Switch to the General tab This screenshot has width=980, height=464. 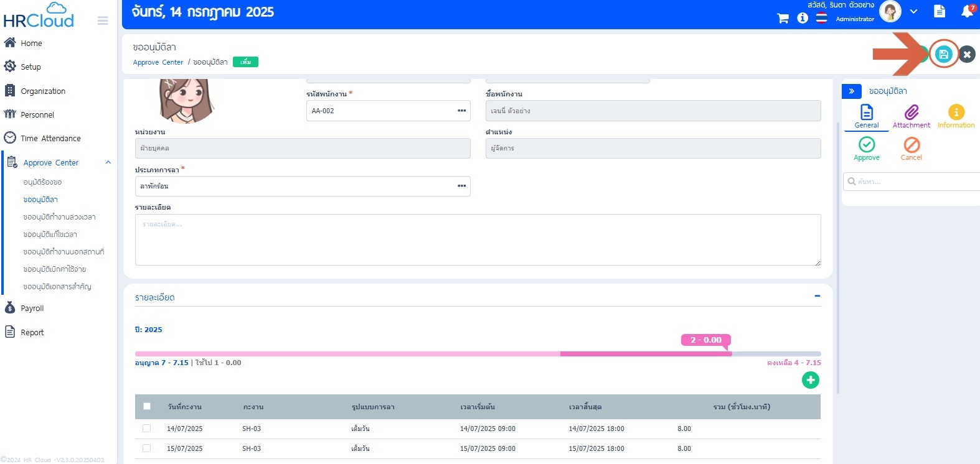pos(866,116)
